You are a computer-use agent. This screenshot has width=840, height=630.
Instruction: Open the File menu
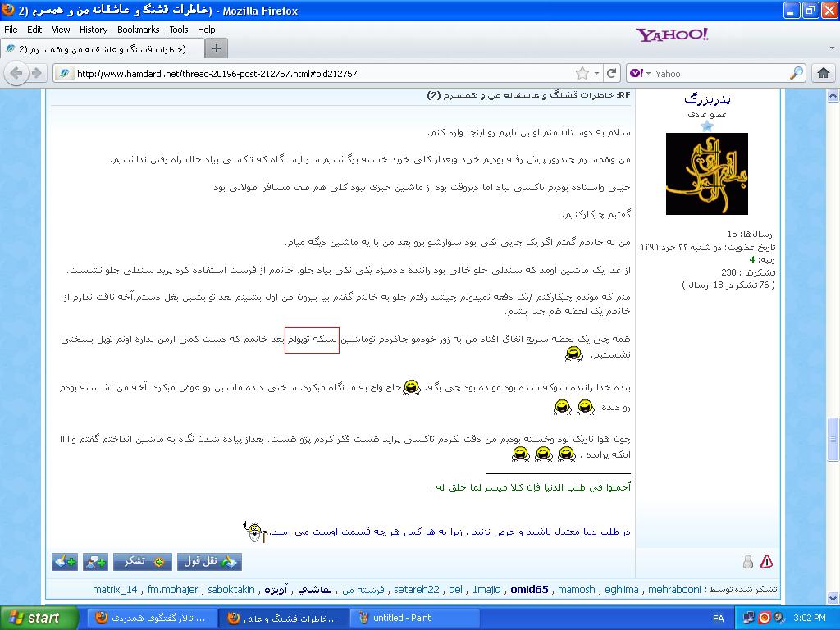(11, 30)
